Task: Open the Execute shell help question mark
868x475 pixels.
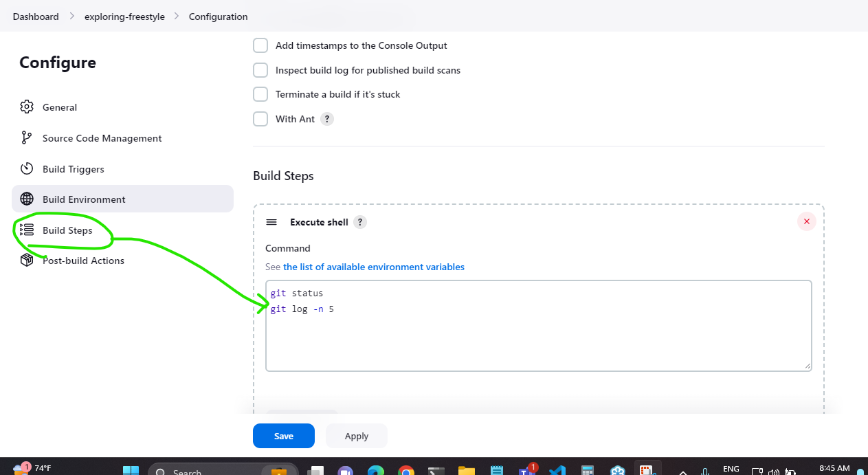Action: pos(360,222)
